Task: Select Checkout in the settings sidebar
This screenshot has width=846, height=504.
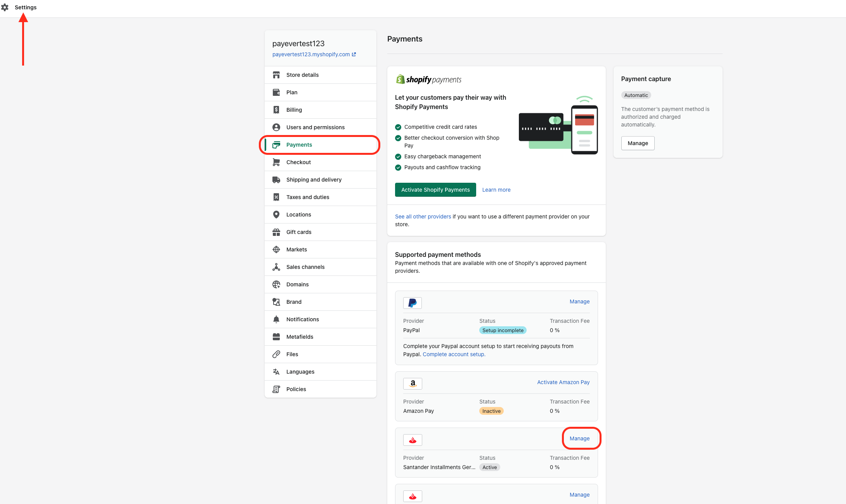Action: pyautogui.click(x=321, y=162)
